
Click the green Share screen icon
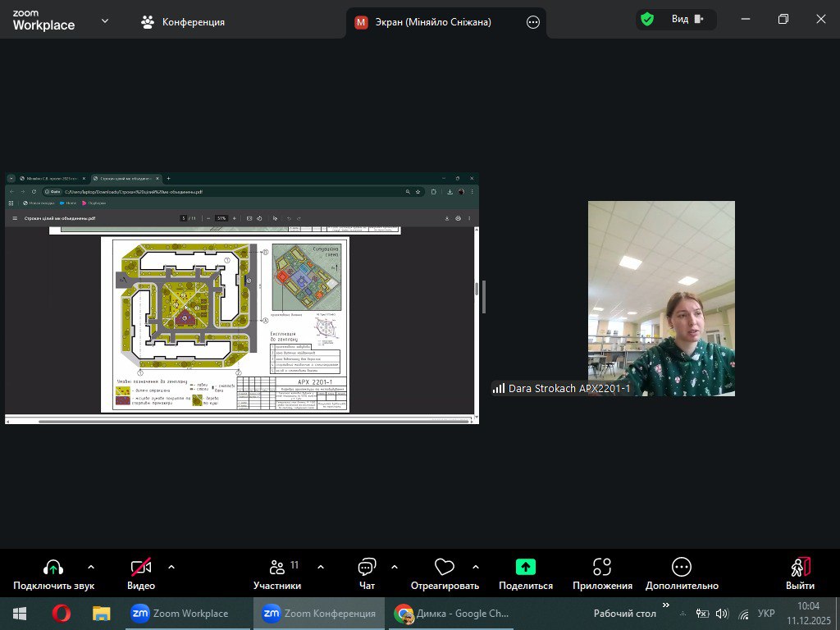tap(525, 567)
